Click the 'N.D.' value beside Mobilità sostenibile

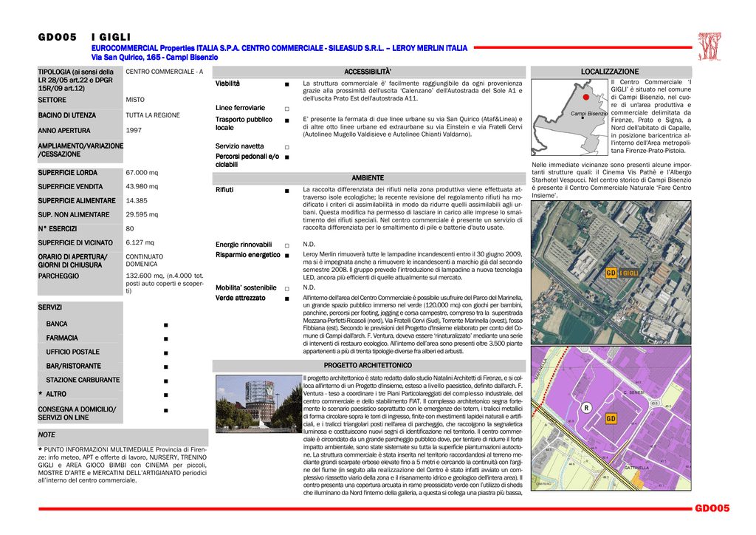pos(309,287)
